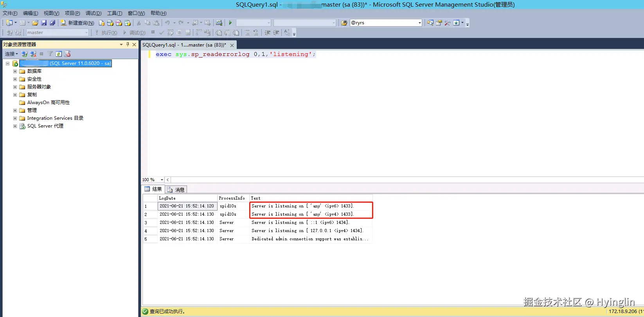Save all files with stacked disks icon

tap(52, 23)
